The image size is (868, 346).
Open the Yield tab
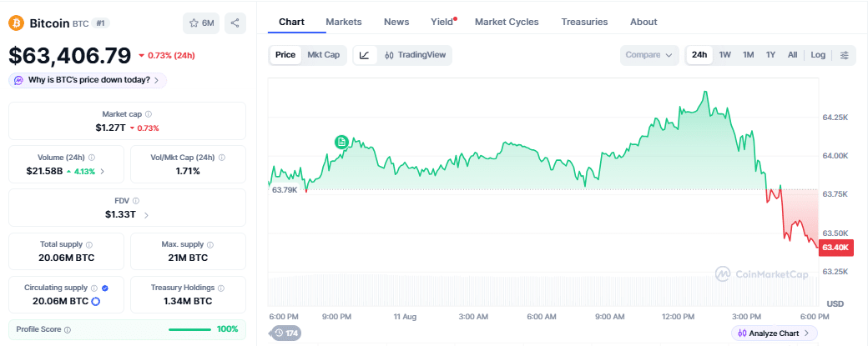tap(442, 23)
